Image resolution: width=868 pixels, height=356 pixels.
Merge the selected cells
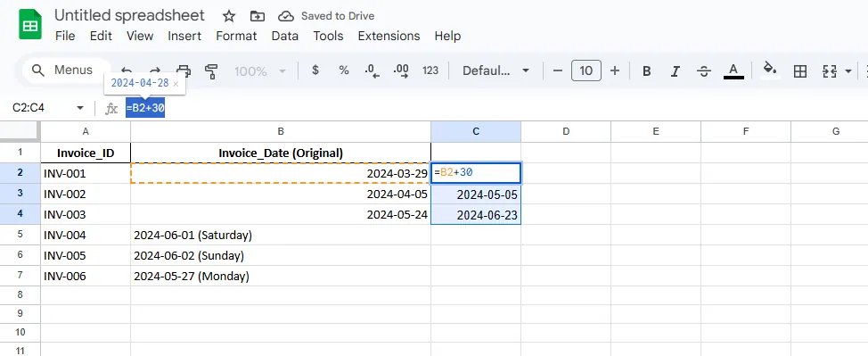(x=830, y=71)
